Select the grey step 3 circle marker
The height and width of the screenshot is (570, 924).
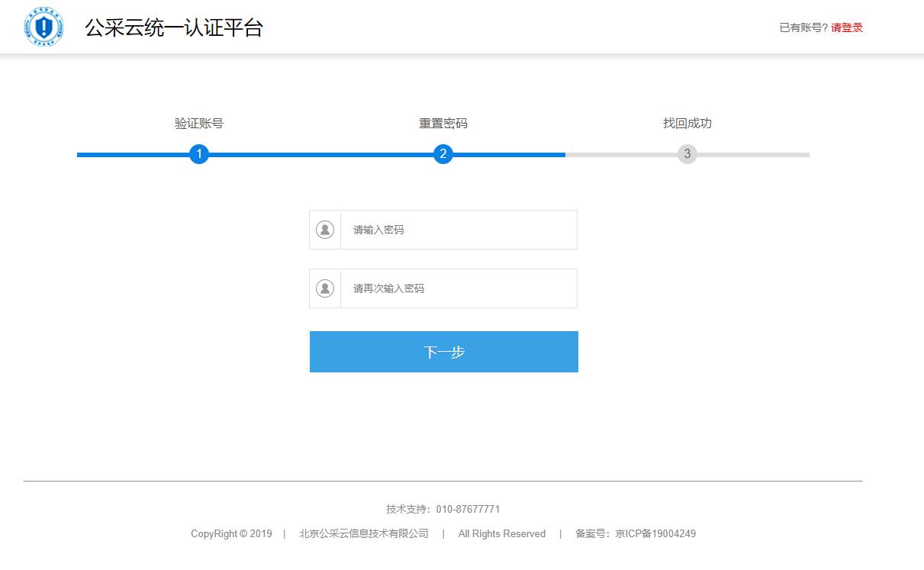(x=687, y=154)
